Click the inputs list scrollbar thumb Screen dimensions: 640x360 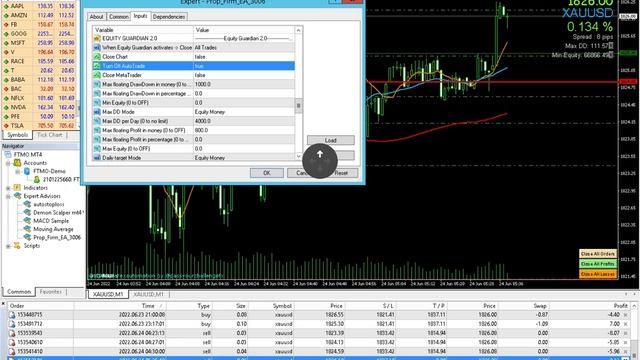click(x=298, y=105)
